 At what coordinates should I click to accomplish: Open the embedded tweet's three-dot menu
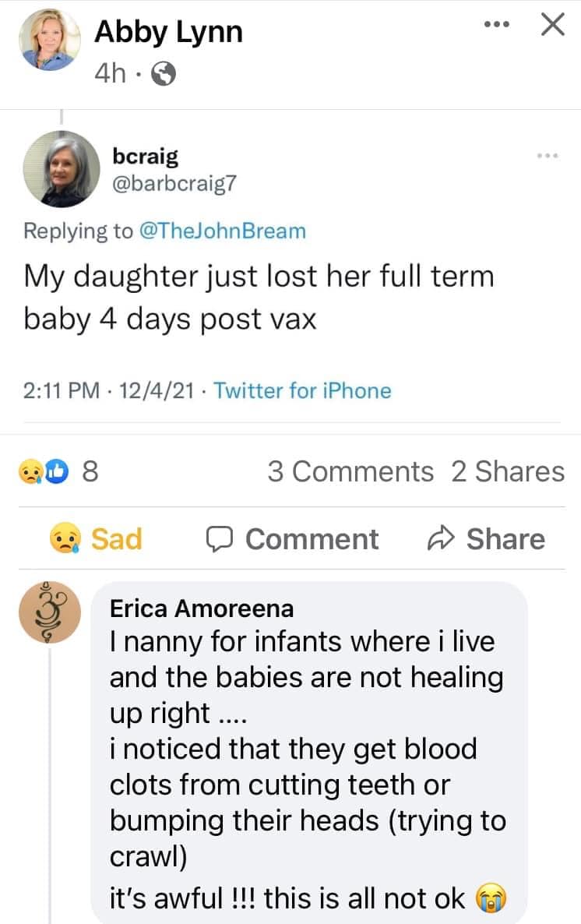pyautogui.click(x=548, y=156)
